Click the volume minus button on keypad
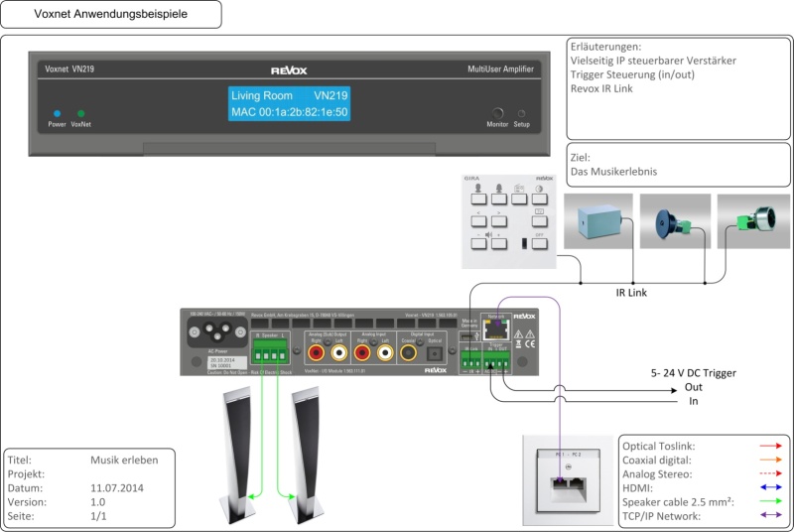Image resolution: width=794 pixels, height=532 pixels. tap(478, 243)
